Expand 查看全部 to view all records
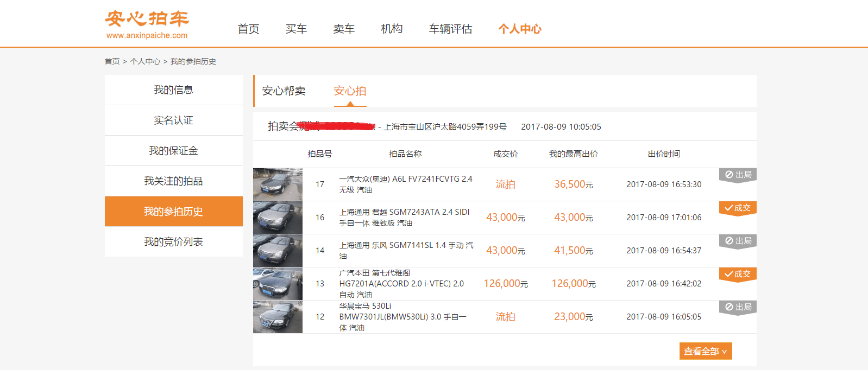The width and height of the screenshot is (868, 370). 706,351
